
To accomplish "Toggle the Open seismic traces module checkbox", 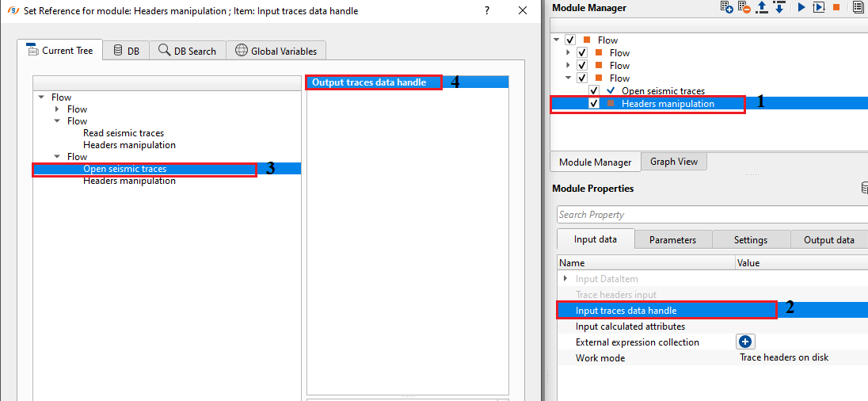I will 594,91.
